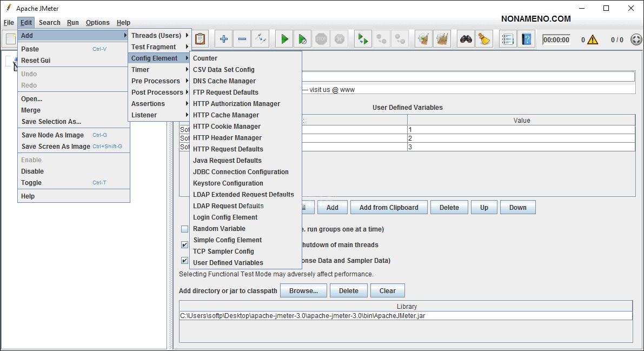Select HTTP Cookie Manager from the submenu
The height and width of the screenshot is (351, 644).
pyautogui.click(x=227, y=127)
